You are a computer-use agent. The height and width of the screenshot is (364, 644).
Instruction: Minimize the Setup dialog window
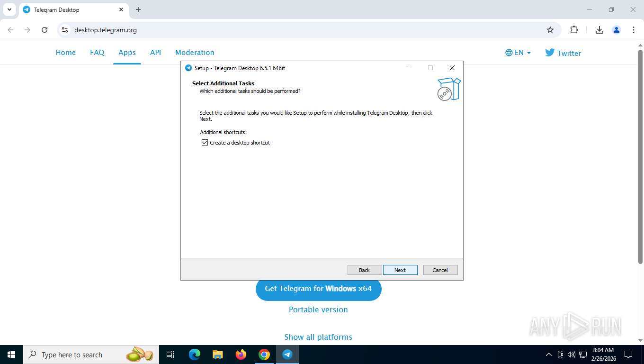(x=409, y=68)
